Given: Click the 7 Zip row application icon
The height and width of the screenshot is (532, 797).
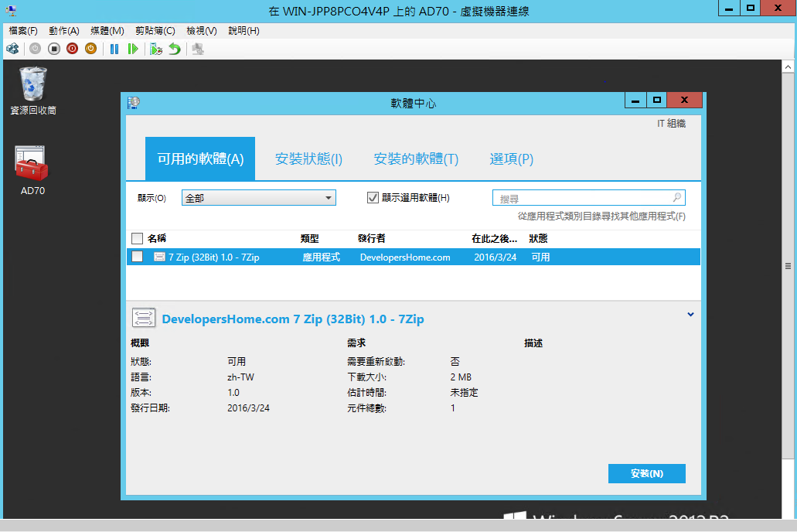Looking at the screenshot, I should [x=159, y=257].
